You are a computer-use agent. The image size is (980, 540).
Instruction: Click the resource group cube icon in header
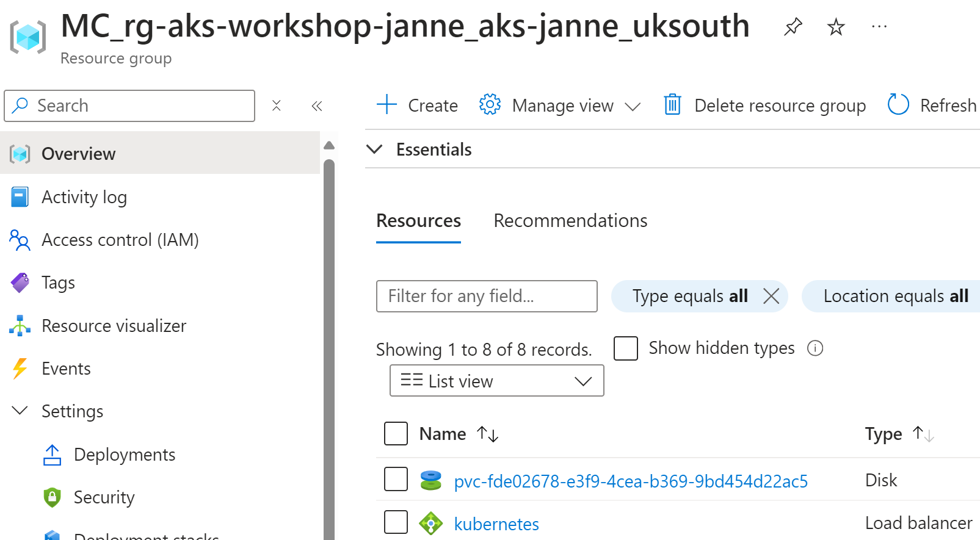pos(28,37)
